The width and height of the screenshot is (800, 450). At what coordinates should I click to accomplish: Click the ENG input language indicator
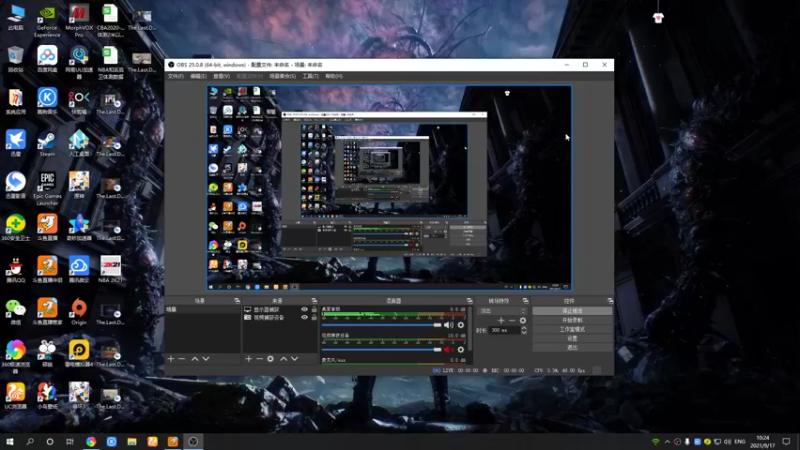[740, 441]
